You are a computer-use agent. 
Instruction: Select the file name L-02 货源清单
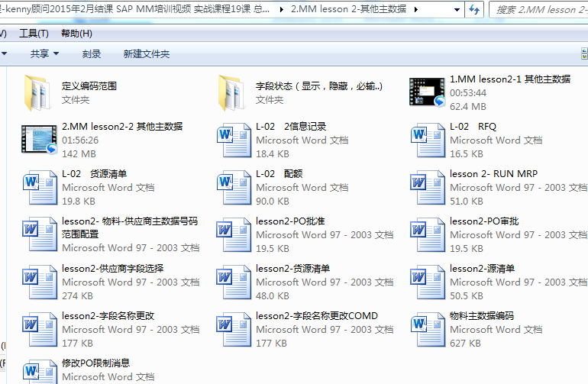tap(95, 173)
